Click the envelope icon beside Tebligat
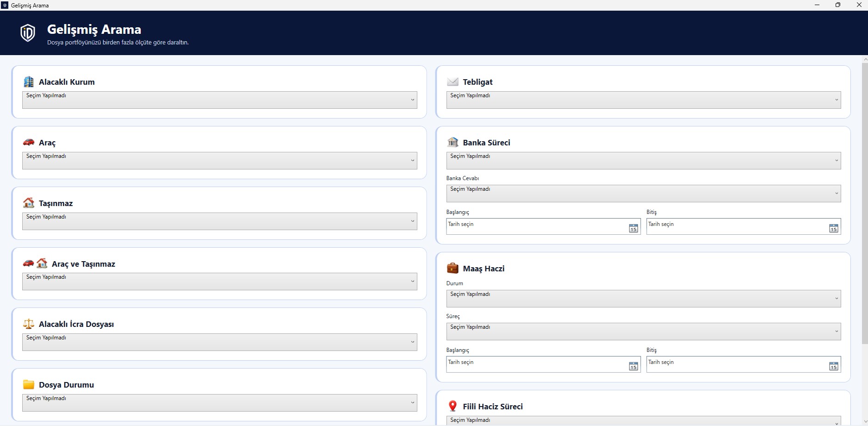 click(x=453, y=82)
